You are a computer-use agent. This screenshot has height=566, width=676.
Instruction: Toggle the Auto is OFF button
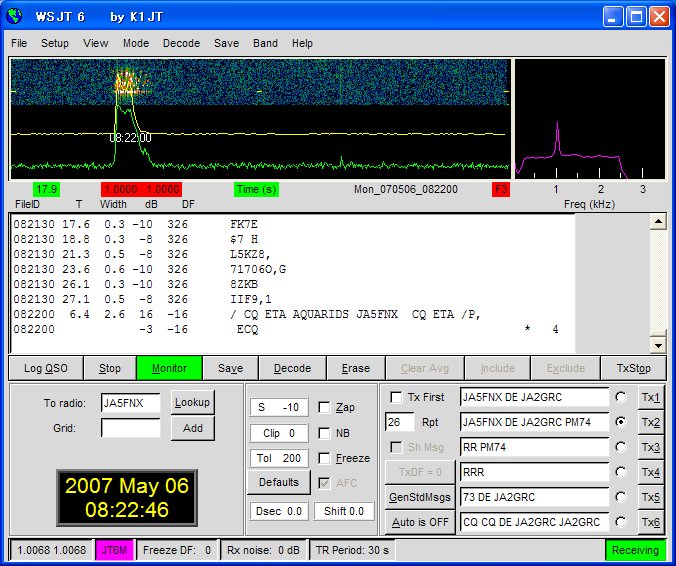pyautogui.click(x=419, y=522)
